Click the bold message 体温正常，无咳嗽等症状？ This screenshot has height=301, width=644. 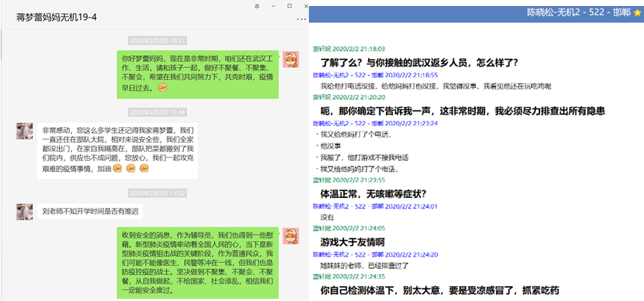379,193
